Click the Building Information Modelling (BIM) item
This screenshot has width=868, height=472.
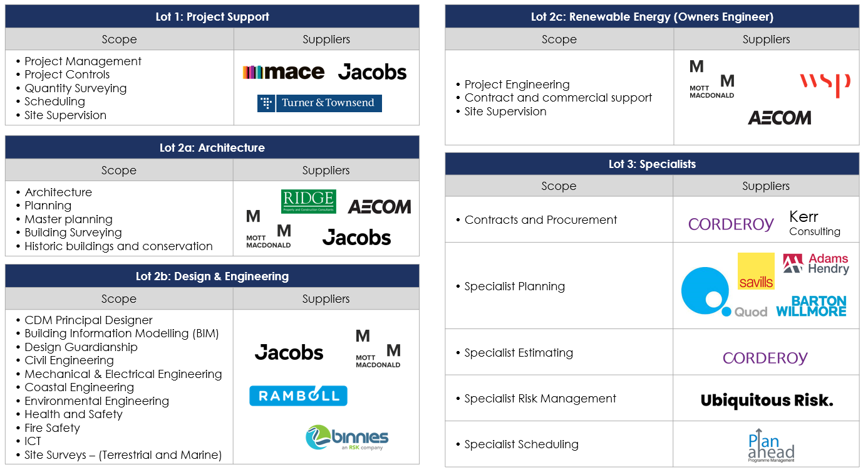coord(121,333)
